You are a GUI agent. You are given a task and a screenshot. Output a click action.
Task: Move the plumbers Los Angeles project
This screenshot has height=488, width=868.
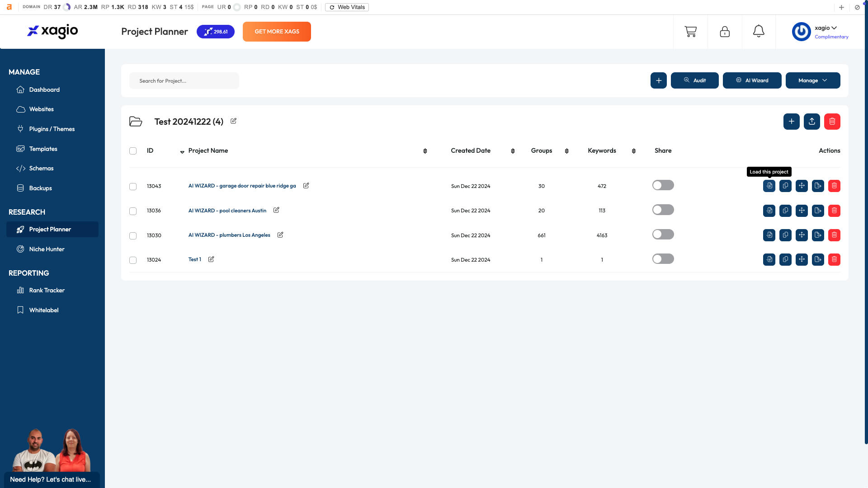click(x=802, y=235)
